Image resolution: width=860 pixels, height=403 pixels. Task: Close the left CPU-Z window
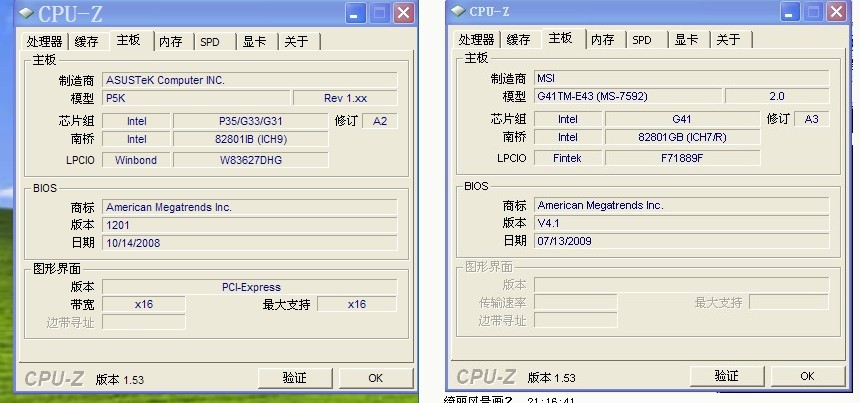(404, 13)
